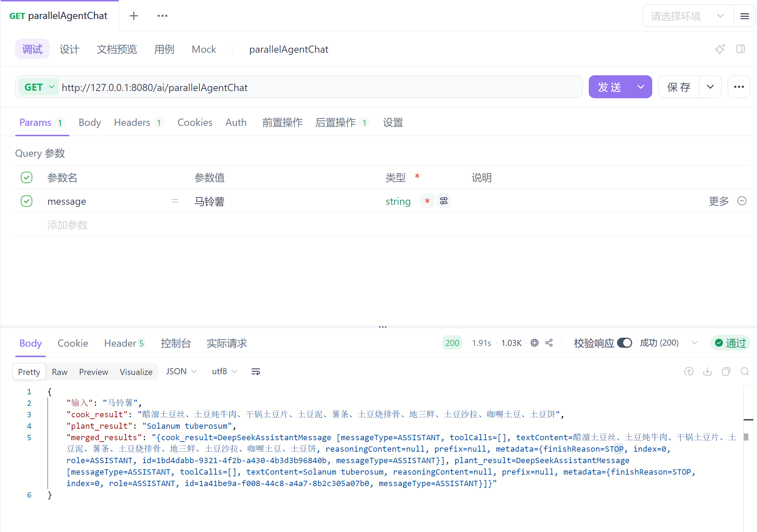Switch response view to Preview
The width and height of the screenshot is (757, 532).
(x=94, y=372)
